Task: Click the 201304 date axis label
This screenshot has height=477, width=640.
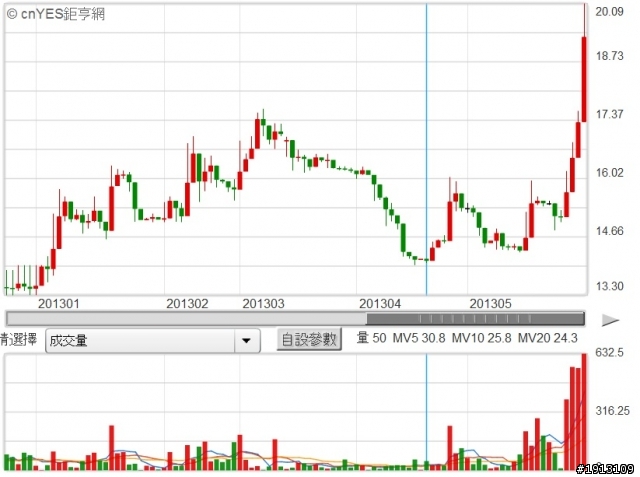Action: (x=380, y=304)
